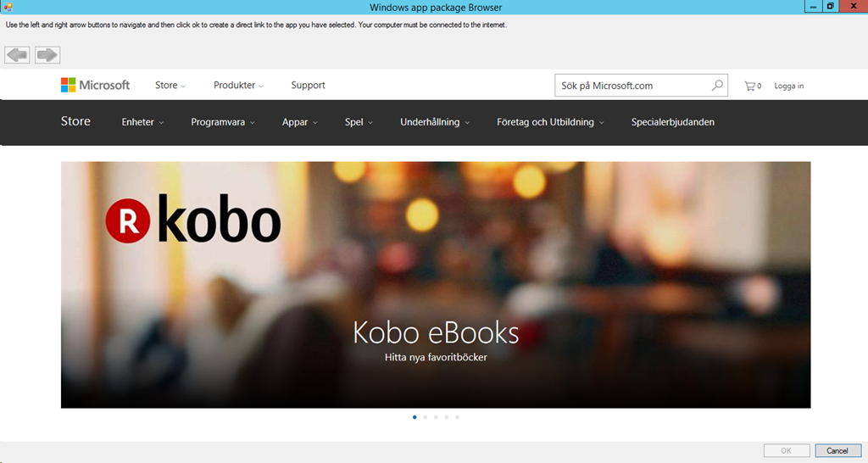Click the Microsoft logo
The width and height of the screenshot is (868, 463).
(95, 85)
